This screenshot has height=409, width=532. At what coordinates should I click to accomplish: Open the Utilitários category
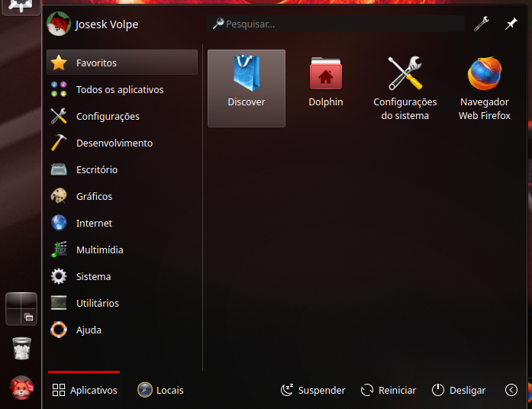(x=122, y=303)
